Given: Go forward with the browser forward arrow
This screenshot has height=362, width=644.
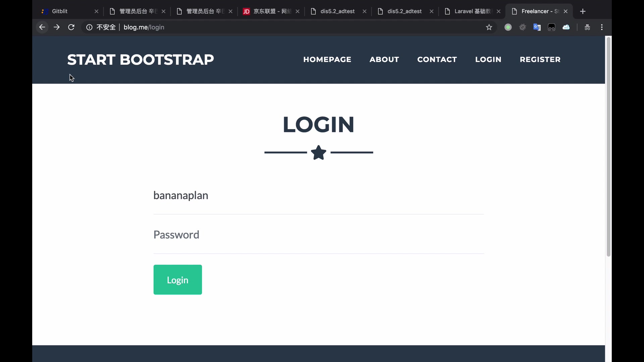Looking at the screenshot, I should click(57, 27).
